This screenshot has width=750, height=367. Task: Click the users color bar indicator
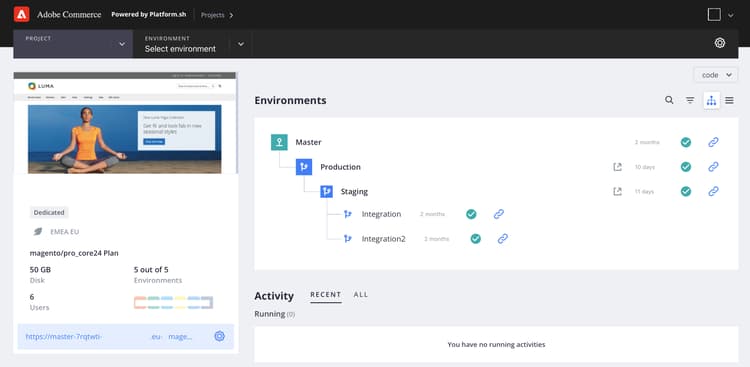[x=173, y=302]
